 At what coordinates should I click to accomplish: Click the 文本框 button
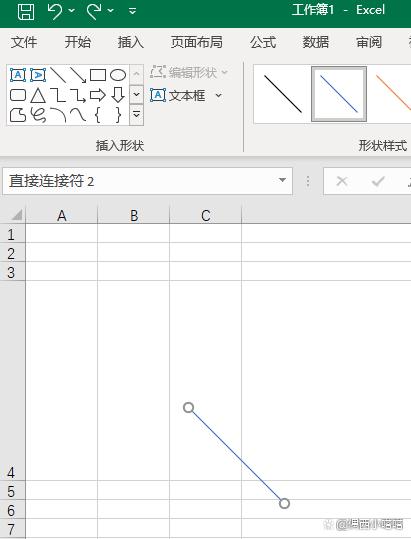click(x=178, y=95)
